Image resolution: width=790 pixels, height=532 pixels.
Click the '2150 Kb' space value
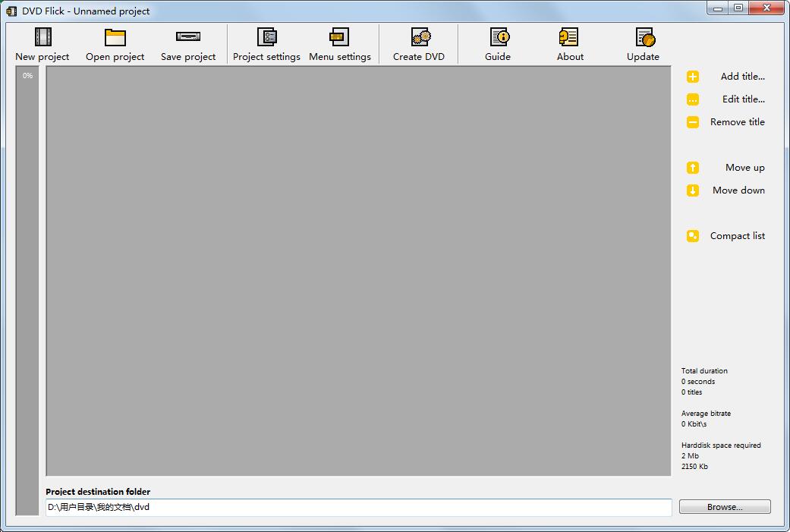click(x=694, y=467)
